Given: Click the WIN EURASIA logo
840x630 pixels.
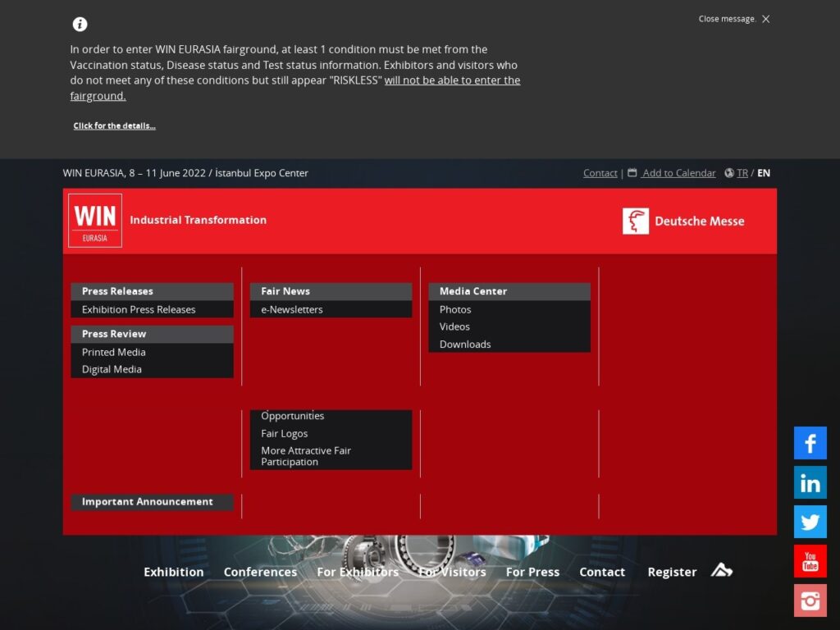Looking at the screenshot, I should pyautogui.click(x=95, y=220).
